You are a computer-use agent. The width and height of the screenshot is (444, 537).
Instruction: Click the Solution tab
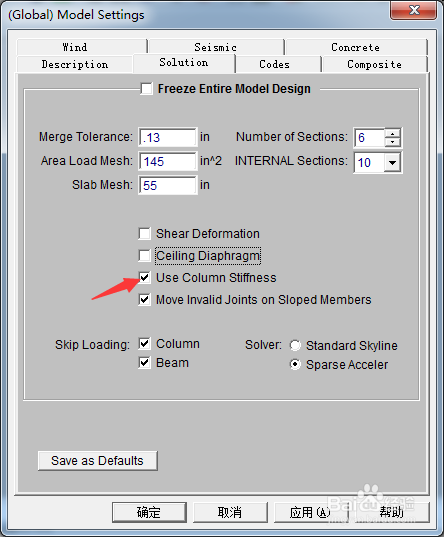[184, 63]
